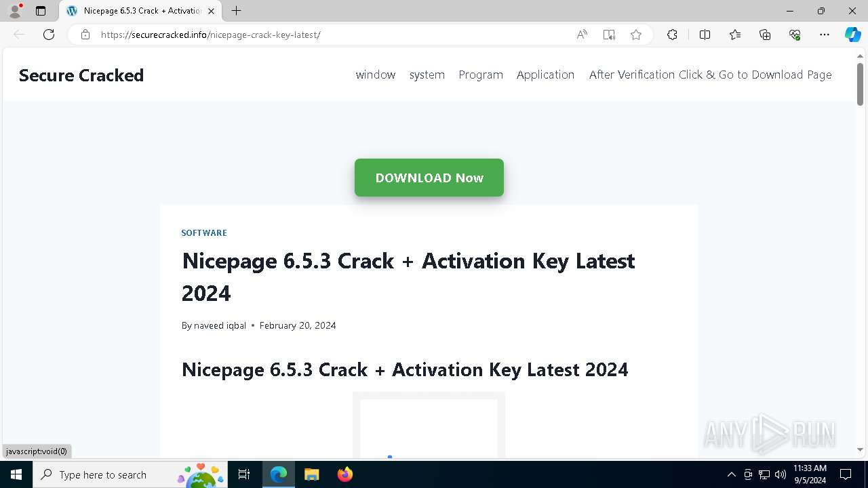
Task: Open the taskbar clock and date
Action: [810, 474]
